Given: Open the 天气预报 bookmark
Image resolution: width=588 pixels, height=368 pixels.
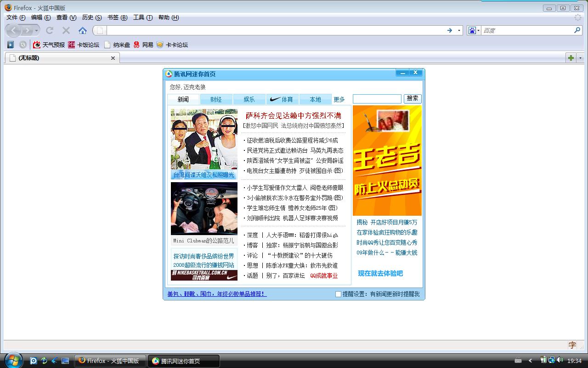Looking at the screenshot, I should 49,45.
